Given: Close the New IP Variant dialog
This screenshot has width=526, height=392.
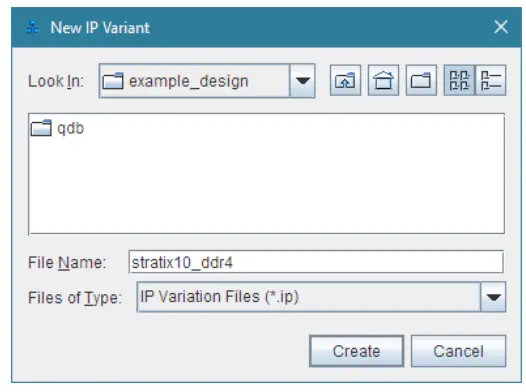Looking at the screenshot, I should 501,27.
